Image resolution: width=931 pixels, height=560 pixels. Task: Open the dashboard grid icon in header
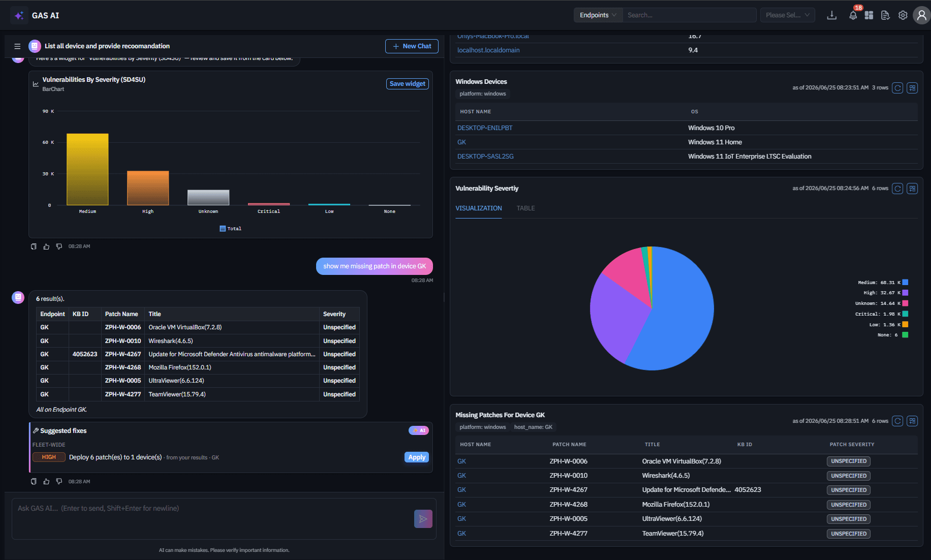point(869,15)
